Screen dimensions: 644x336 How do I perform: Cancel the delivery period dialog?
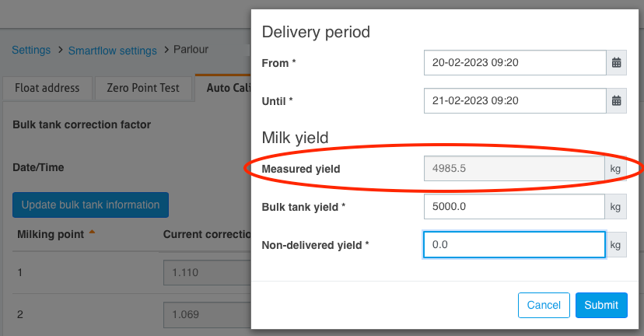544,305
